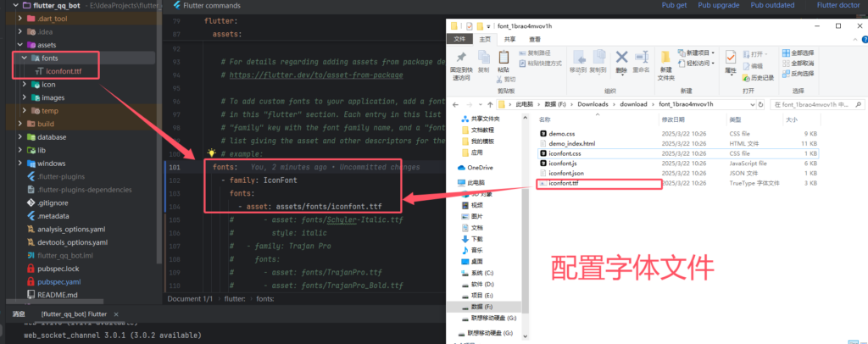This screenshot has width=868, height=344.
Task: Open the address bar history dropdown
Action: click(x=752, y=104)
